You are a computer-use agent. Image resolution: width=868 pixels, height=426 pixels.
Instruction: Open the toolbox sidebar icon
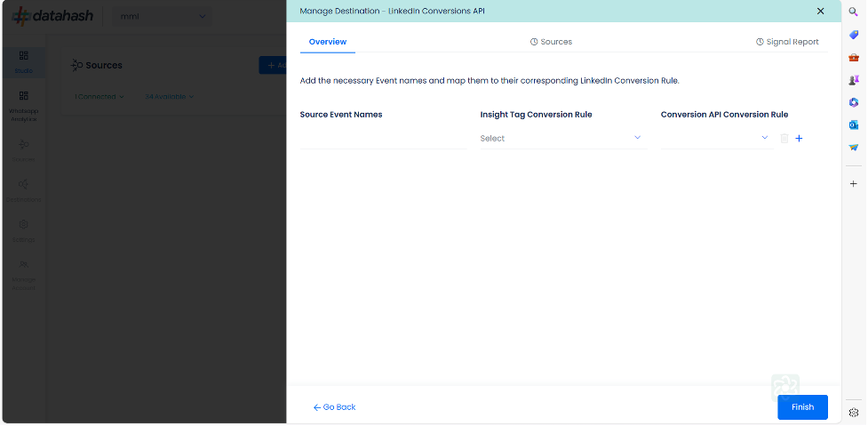pos(854,57)
